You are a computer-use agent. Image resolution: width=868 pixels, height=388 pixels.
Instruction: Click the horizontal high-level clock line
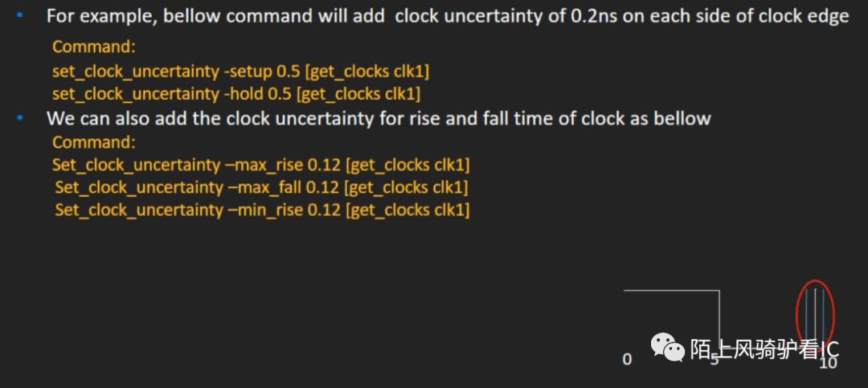click(670, 291)
